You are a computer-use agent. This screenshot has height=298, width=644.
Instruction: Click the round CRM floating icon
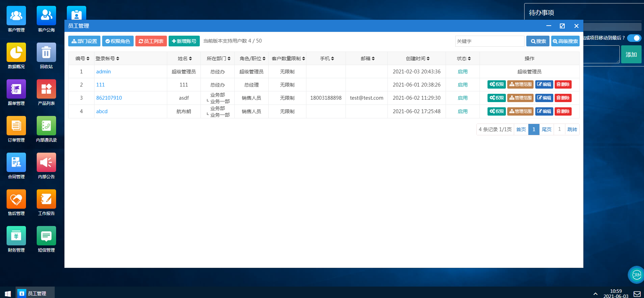tap(636, 275)
